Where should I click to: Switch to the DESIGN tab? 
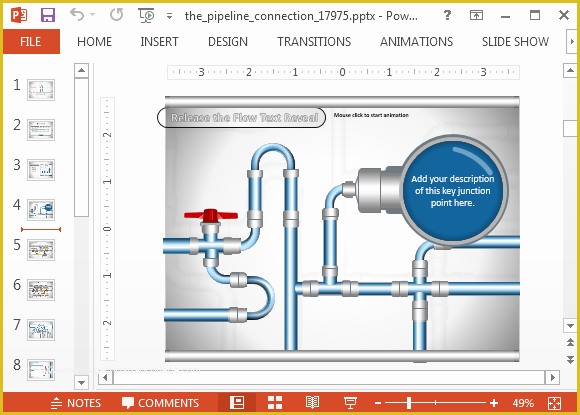tap(228, 41)
